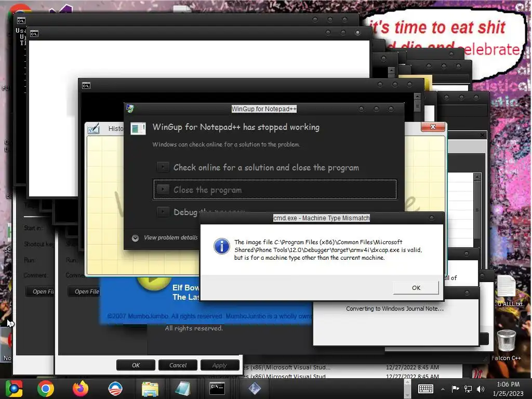Close the Windows Journal window with red X
Viewport: 532px width, 399px height.
point(433,127)
